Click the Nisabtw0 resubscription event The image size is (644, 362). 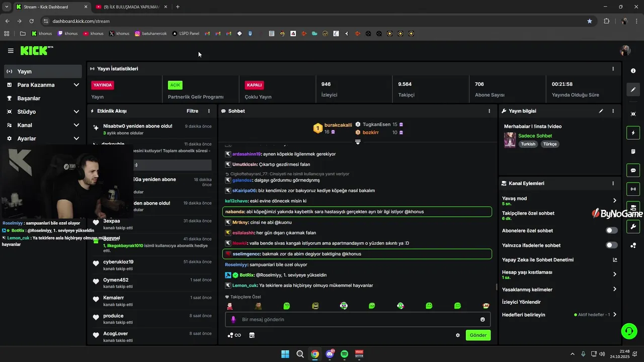point(152,129)
